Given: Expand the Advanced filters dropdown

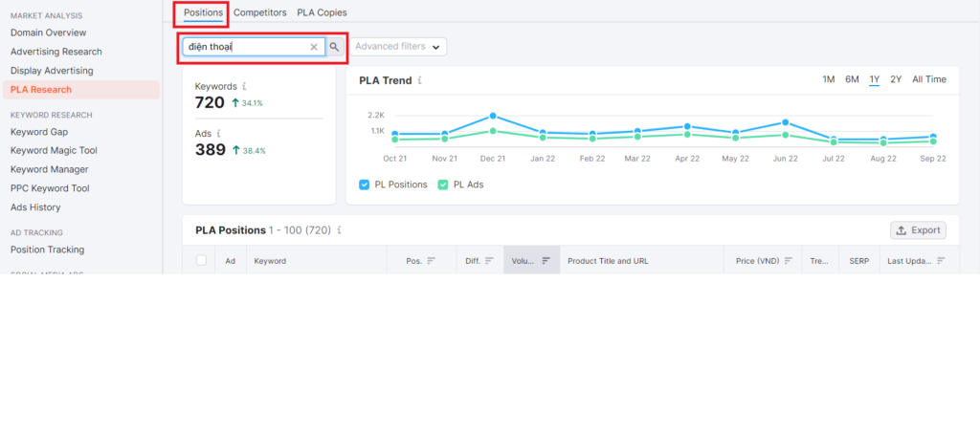Looking at the screenshot, I should click(399, 47).
